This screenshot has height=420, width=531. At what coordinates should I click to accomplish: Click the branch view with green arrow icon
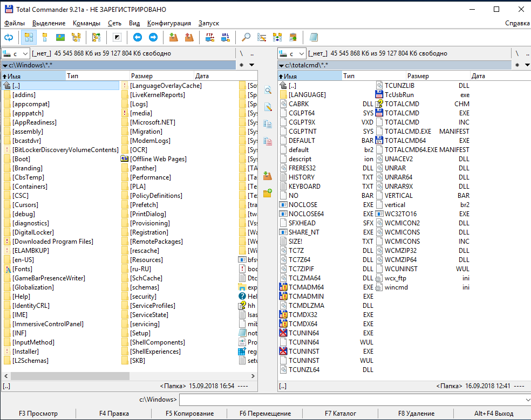(96, 37)
